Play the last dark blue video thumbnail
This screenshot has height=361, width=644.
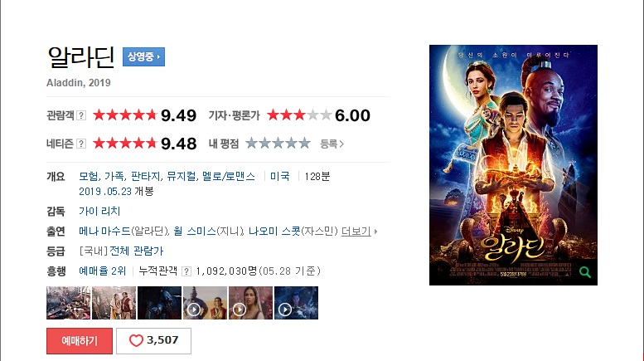296,303
